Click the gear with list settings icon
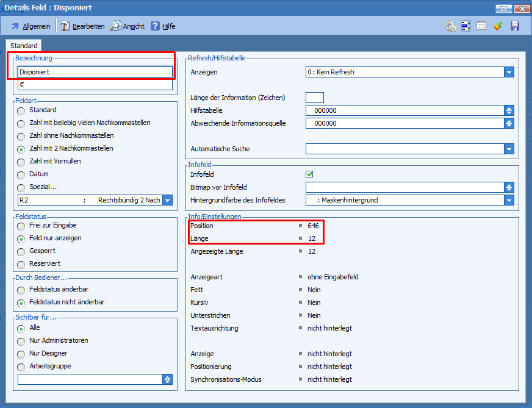This screenshot has height=408, width=532. (451, 26)
